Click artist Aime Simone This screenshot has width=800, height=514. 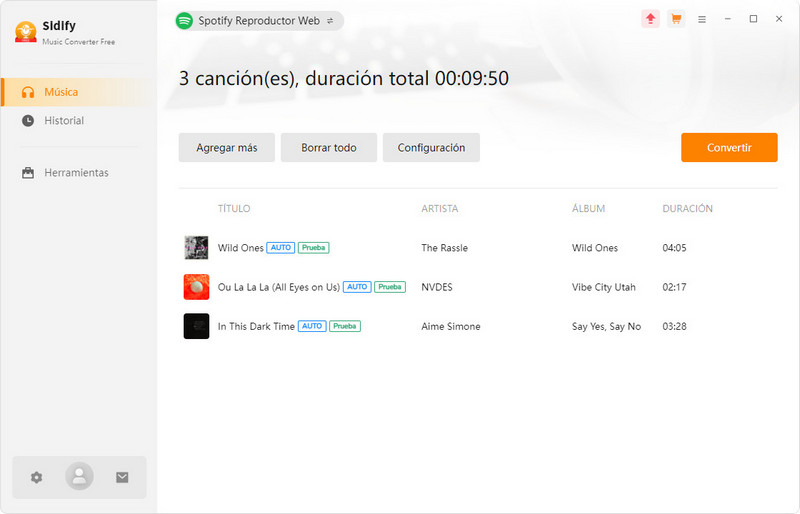coord(451,327)
